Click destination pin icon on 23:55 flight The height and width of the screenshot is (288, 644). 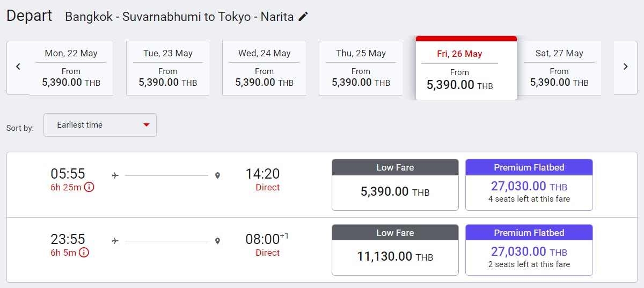[217, 241]
